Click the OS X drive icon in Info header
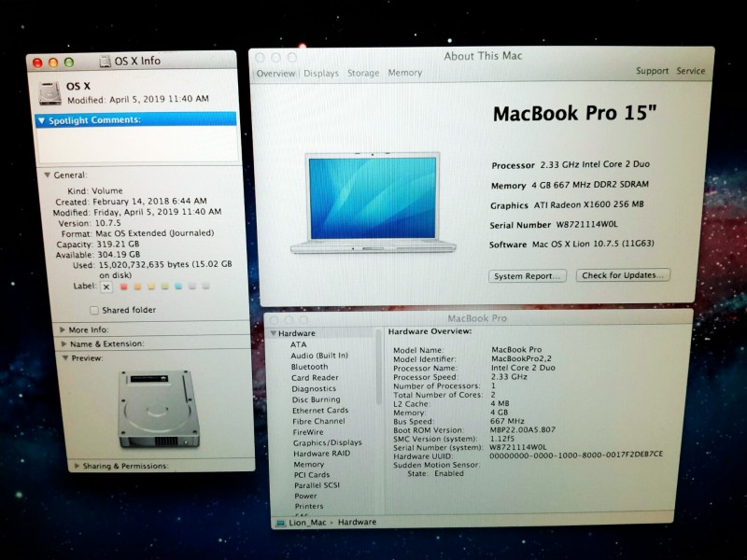 [x=50, y=92]
